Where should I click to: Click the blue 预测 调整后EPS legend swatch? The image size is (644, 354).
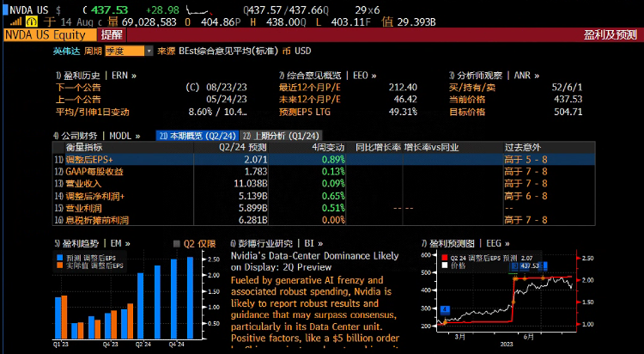pyautogui.click(x=60, y=259)
